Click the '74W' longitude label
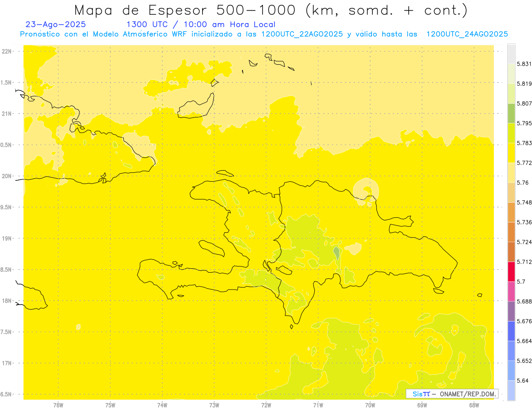Image resolution: width=532 pixels, height=411 pixels. (x=162, y=405)
